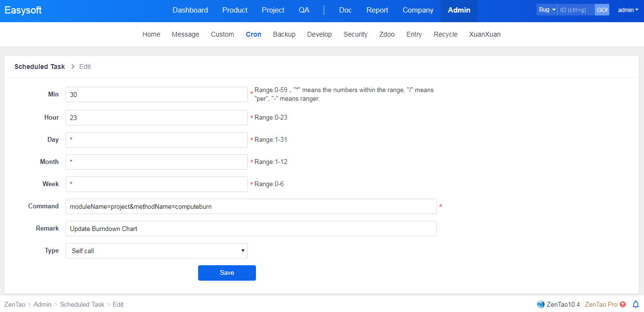Click the notification bell icon

pos(635,304)
